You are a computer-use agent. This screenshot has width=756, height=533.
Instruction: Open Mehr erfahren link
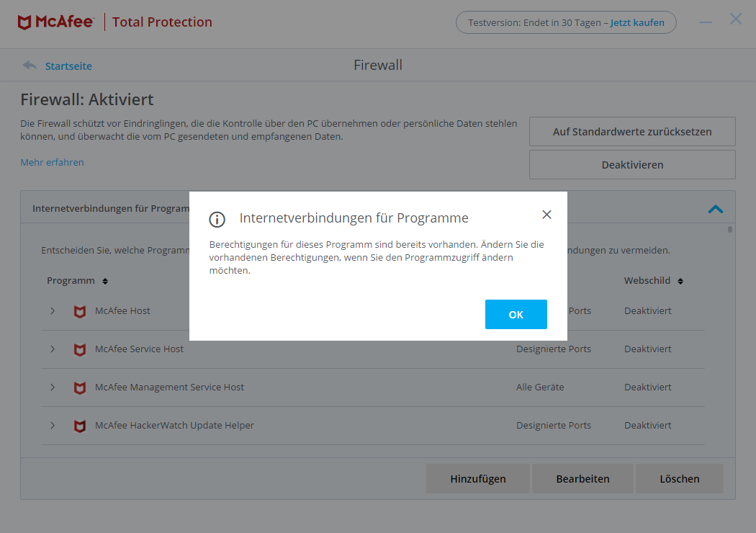coord(52,163)
